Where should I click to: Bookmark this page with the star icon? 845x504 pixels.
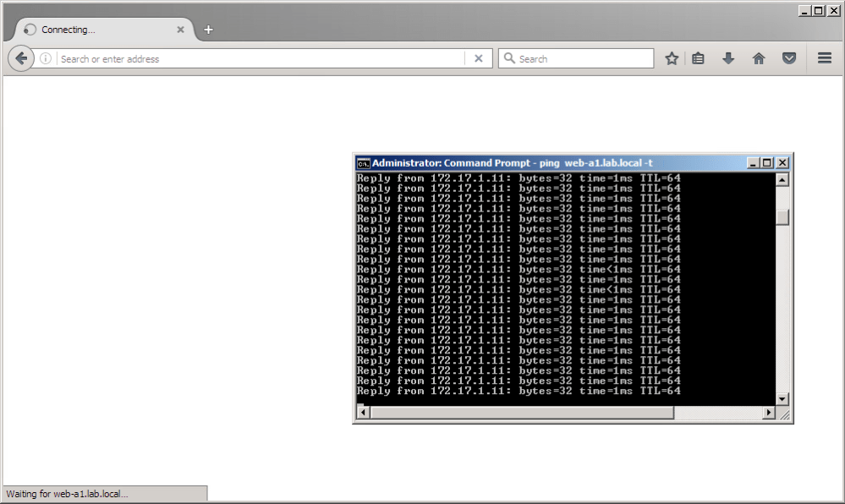point(672,58)
